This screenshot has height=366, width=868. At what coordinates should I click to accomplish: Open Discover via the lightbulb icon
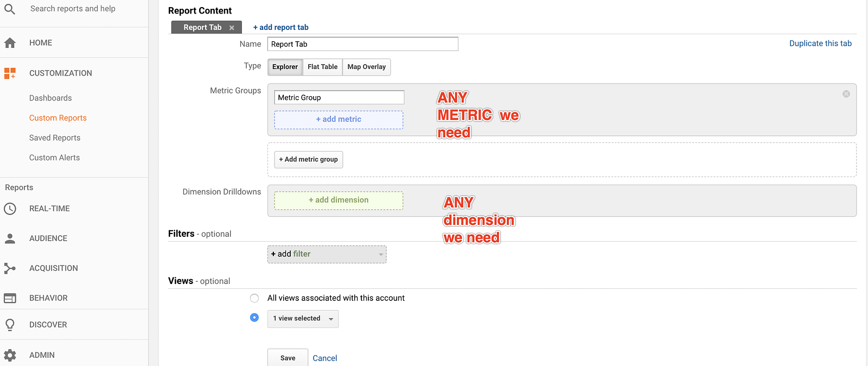click(x=10, y=325)
